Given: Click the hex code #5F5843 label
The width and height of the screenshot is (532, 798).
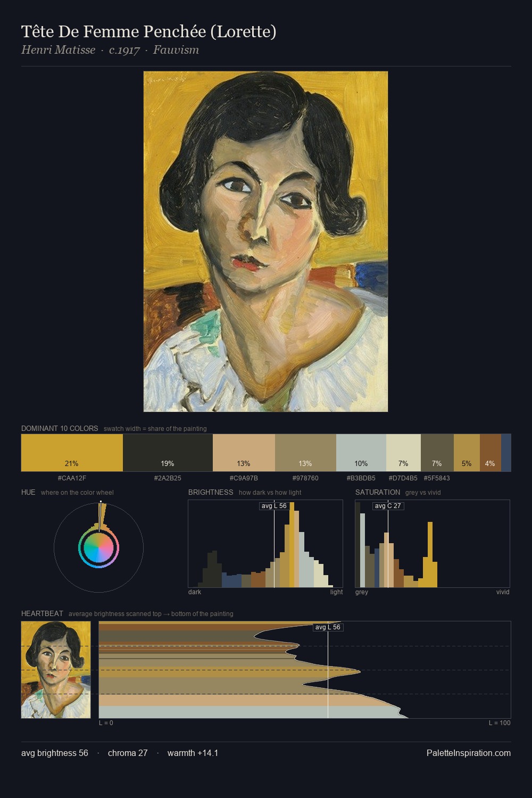Looking at the screenshot, I should click(437, 478).
